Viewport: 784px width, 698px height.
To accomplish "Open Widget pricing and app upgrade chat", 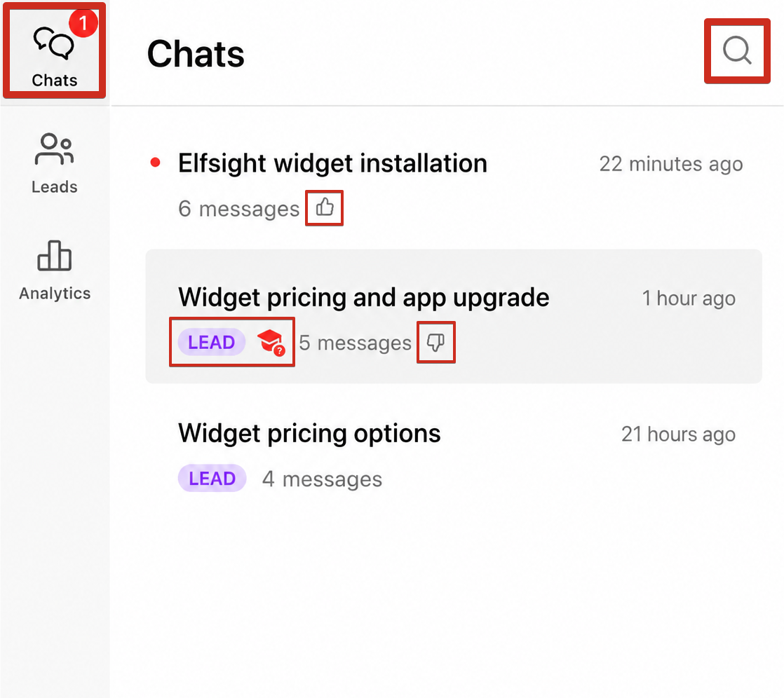I will pos(453,316).
